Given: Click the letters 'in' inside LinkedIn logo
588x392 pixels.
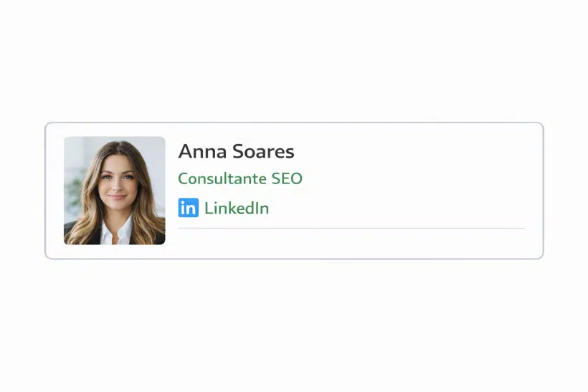Looking at the screenshot, I should point(189,209).
